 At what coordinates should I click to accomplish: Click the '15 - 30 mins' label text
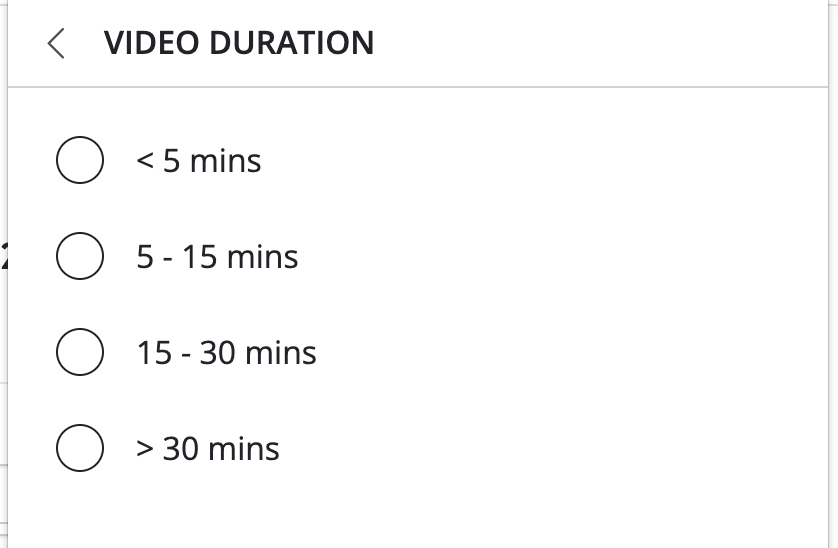coord(226,353)
